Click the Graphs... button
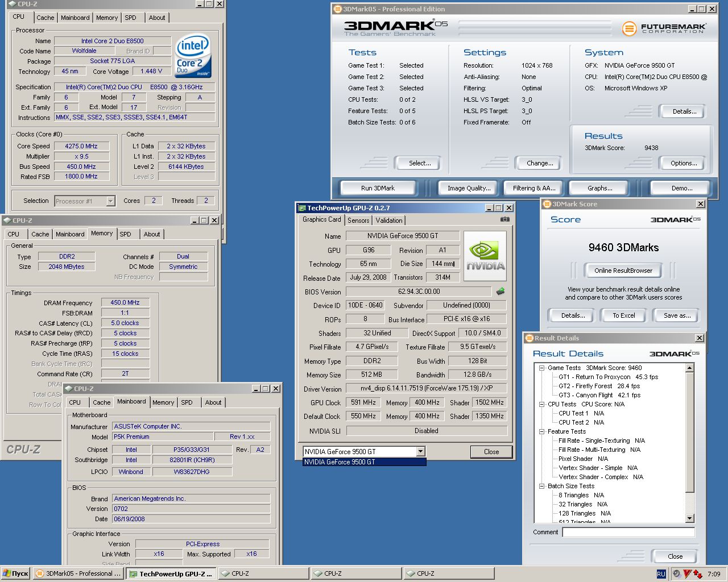728x582 pixels. coord(600,188)
